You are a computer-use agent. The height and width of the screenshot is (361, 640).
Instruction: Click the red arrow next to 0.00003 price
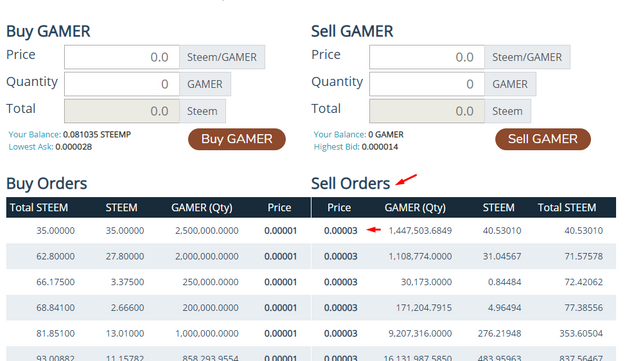tap(373, 230)
